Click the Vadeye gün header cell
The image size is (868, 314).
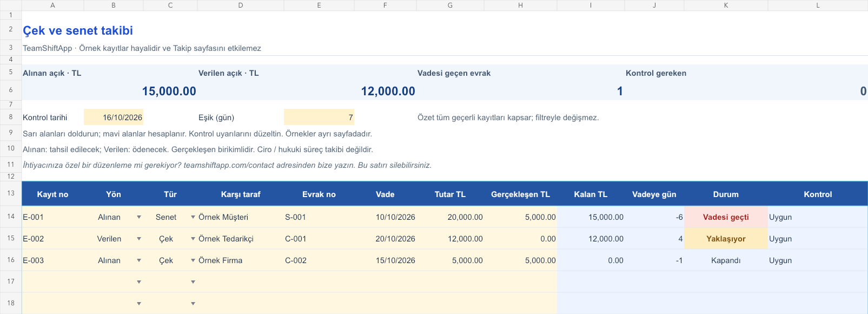(654, 194)
